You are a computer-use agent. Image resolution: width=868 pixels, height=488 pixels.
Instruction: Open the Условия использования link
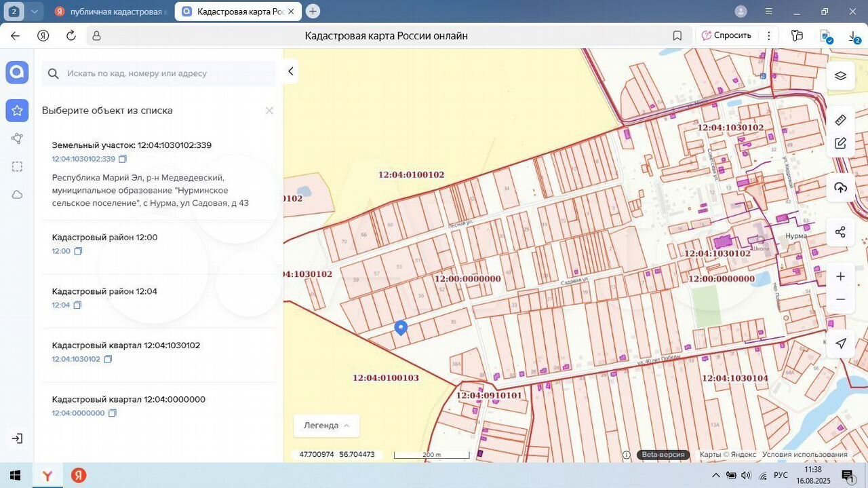tap(804, 455)
